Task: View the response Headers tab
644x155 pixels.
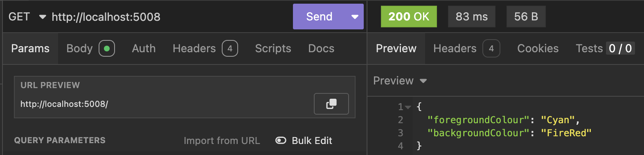Action: point(466,49)
